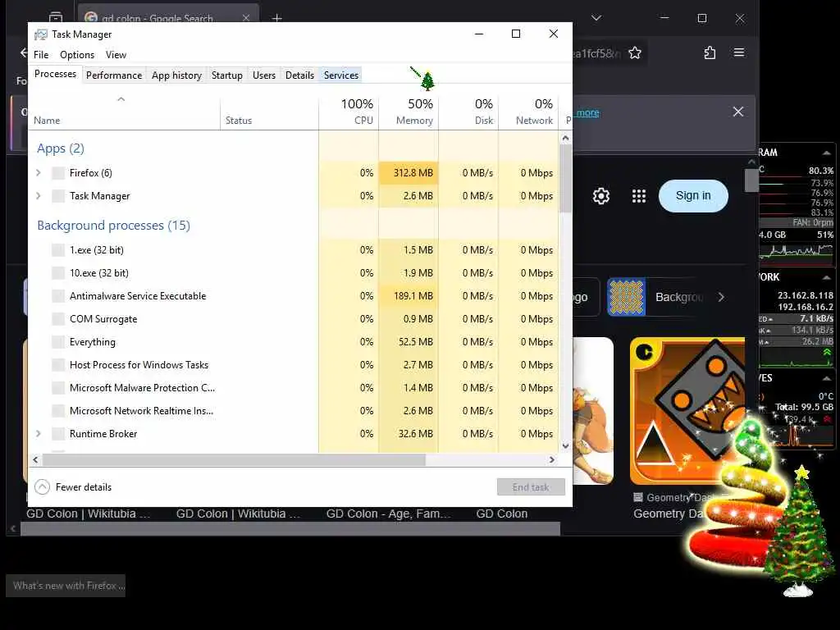Open the View menu in Task Manager

point(116,55)
